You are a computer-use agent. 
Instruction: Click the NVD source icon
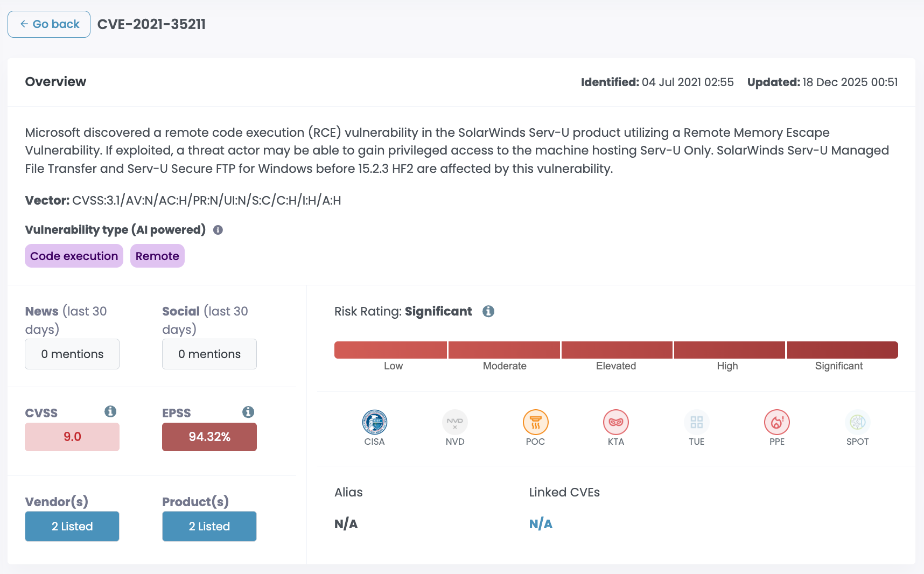coord(454,422)
